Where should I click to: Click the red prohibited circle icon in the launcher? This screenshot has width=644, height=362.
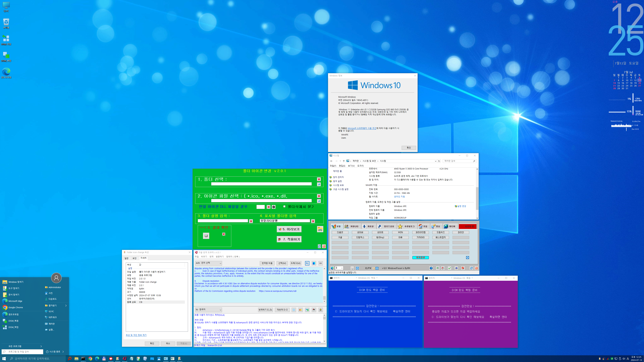coord(463,268)
